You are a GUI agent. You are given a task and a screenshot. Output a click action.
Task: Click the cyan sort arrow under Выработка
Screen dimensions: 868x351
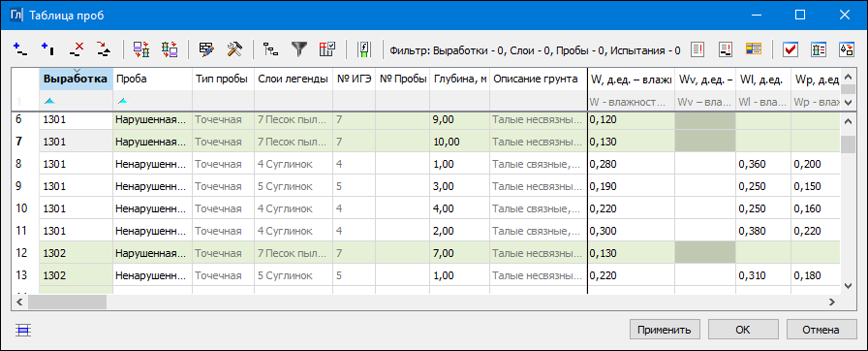(x=49, y=101)
